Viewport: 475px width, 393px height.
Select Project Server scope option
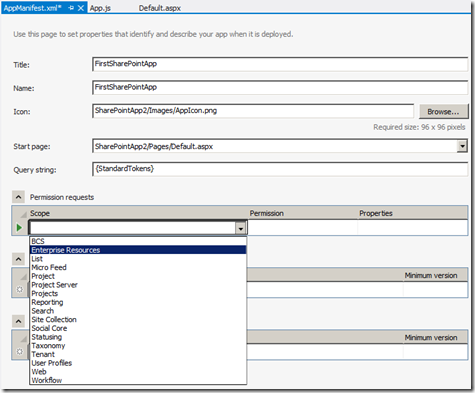tap(138, 285)
